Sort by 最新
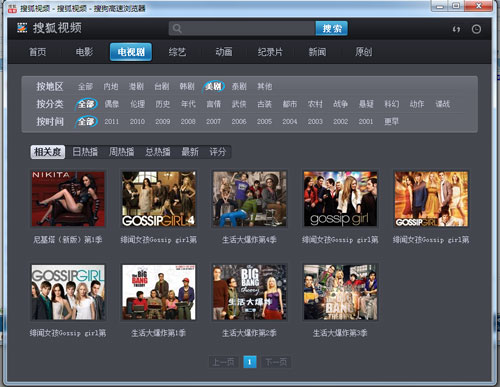The width and height of the screenshot is (500, 387). 190,152
